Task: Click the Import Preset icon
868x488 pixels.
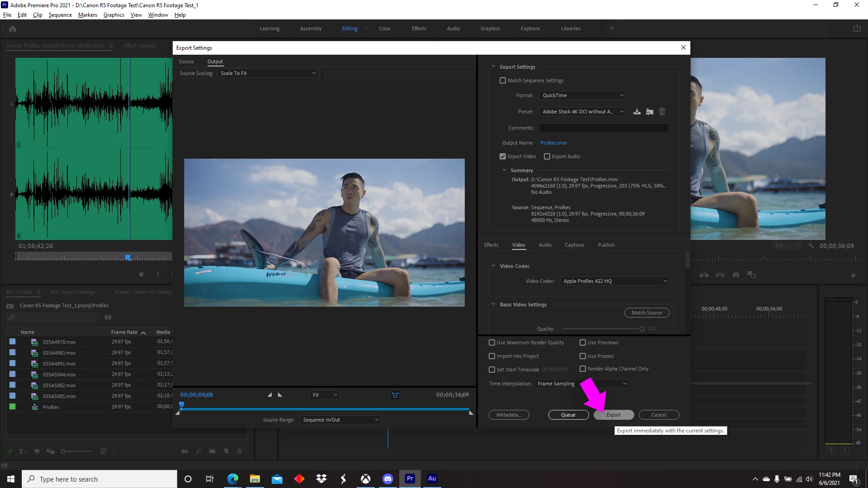Action: coord(650,112)
